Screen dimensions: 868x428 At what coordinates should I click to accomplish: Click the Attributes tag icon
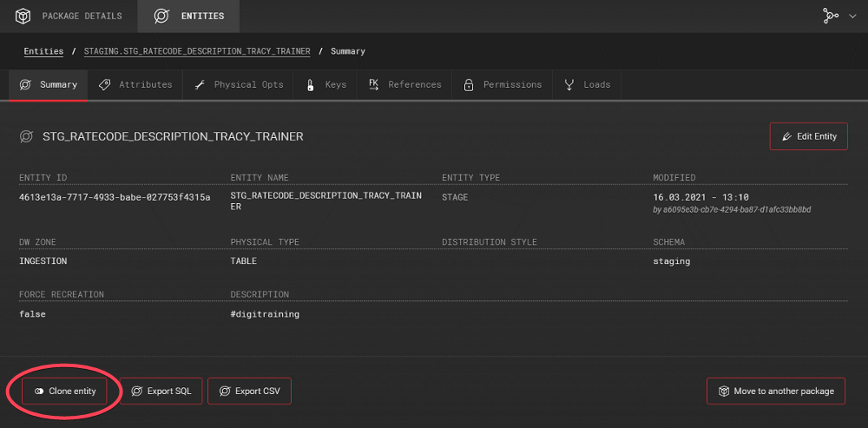tap(105, 84)
